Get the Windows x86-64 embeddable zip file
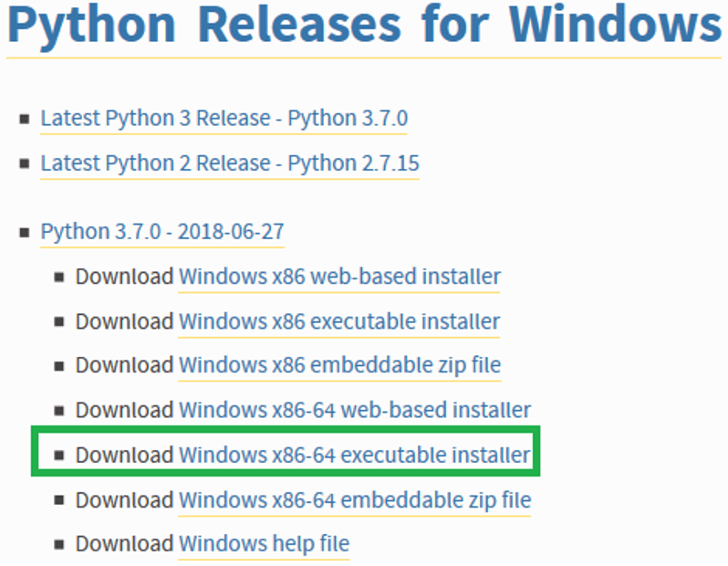Image resolution: width=728 pixels, height=566 pixels. coord(354,500)
